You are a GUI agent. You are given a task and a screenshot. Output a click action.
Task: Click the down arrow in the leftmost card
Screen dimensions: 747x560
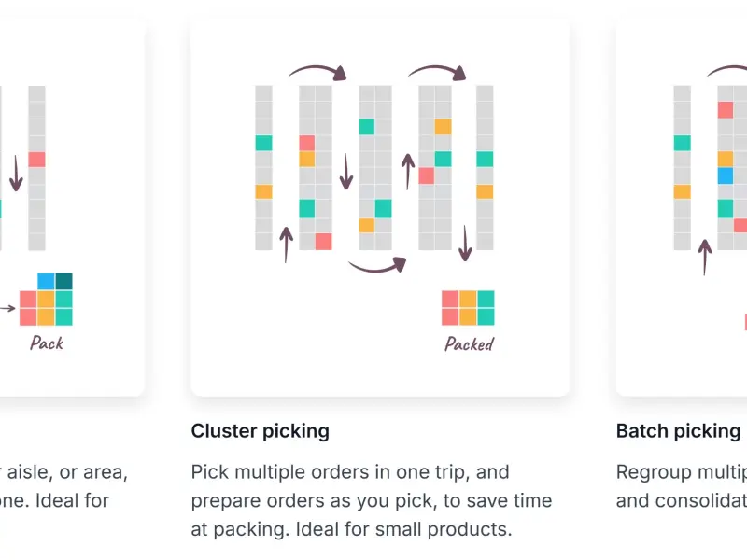click(x=16, y=173)
